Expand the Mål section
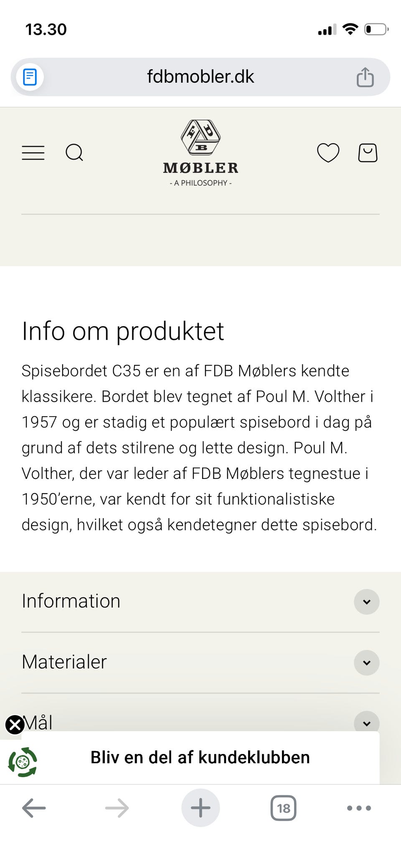The image size is (401, 868). click(x=366, y=723)
